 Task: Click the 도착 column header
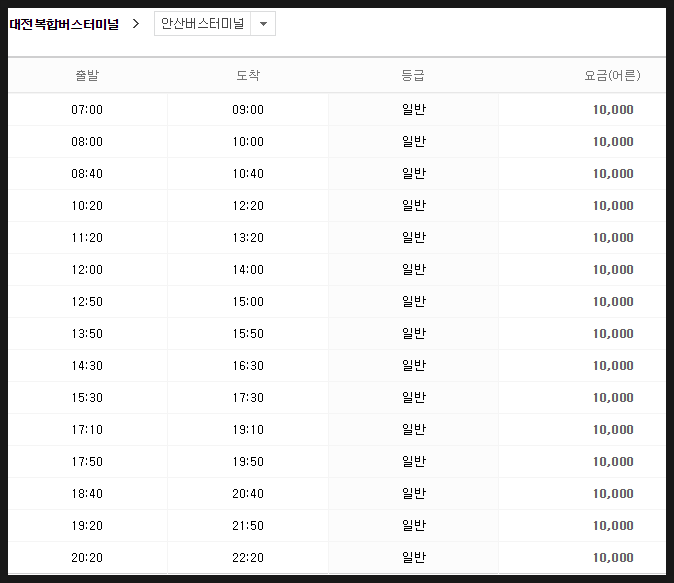point(248,75)
